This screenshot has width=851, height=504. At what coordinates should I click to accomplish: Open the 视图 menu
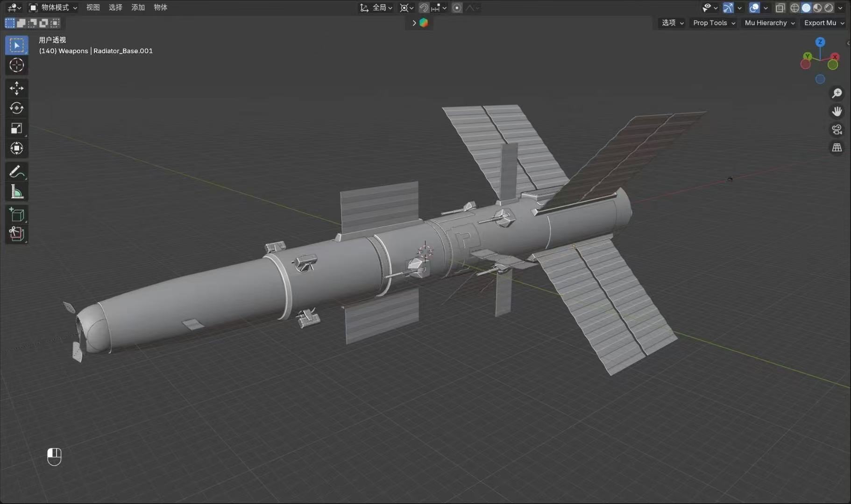click(93, 7)
